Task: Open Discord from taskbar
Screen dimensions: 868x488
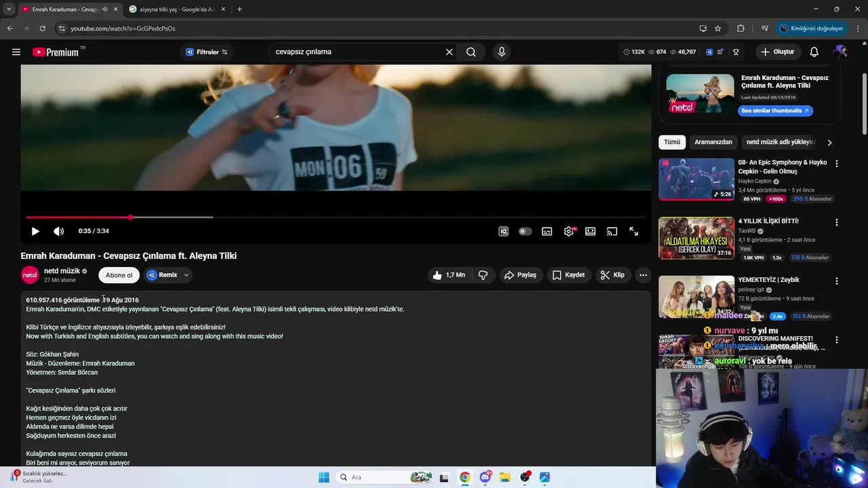Action: coord(485,477)
